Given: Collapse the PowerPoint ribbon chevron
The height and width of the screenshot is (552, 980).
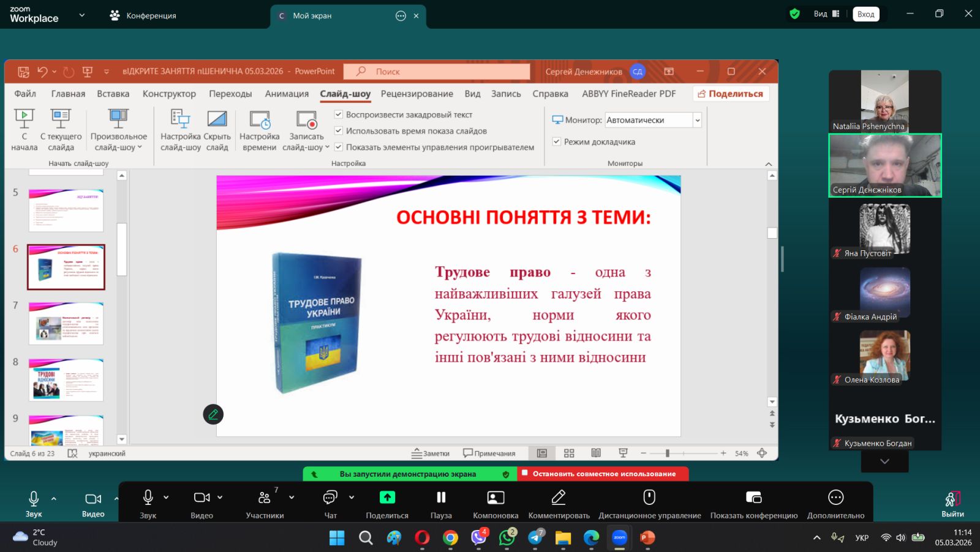Looking at the screenshot, I should pos(769,164).
